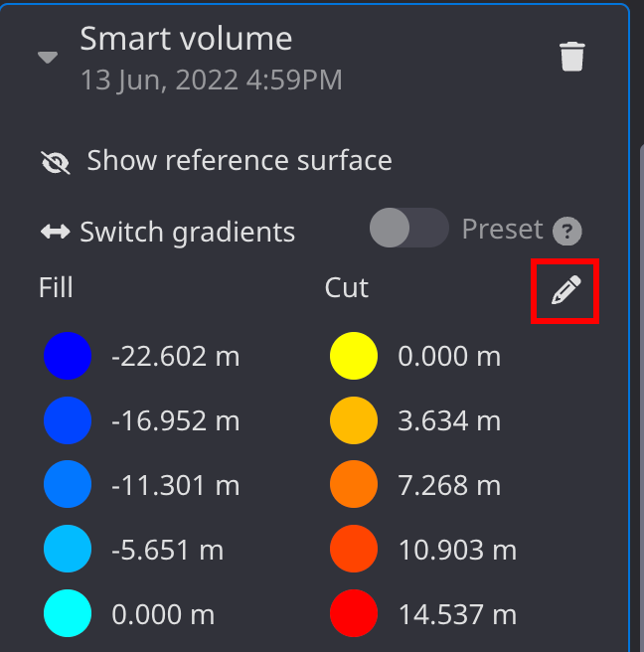Screen dimensions: 644x652
Task: Click the Show reference surface label
Action: coord(239,161)
